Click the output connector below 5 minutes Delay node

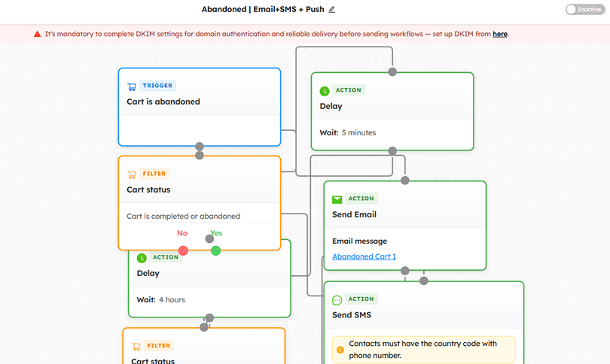click(x=392, y=150)
